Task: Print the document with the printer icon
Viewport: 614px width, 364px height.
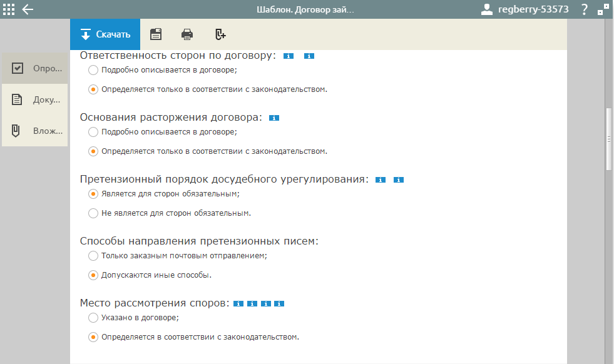Action: (x=187, y=34)
